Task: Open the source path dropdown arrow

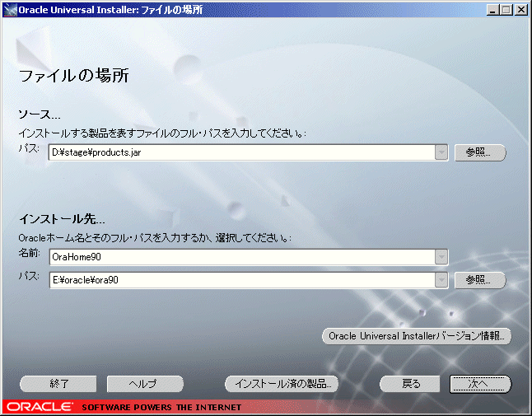Action: 441,152
